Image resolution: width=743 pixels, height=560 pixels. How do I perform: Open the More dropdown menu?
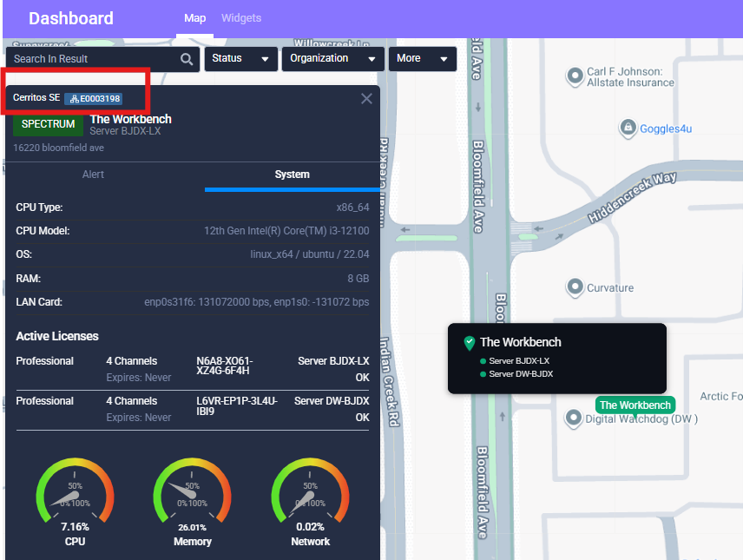(x=422, y=59)
